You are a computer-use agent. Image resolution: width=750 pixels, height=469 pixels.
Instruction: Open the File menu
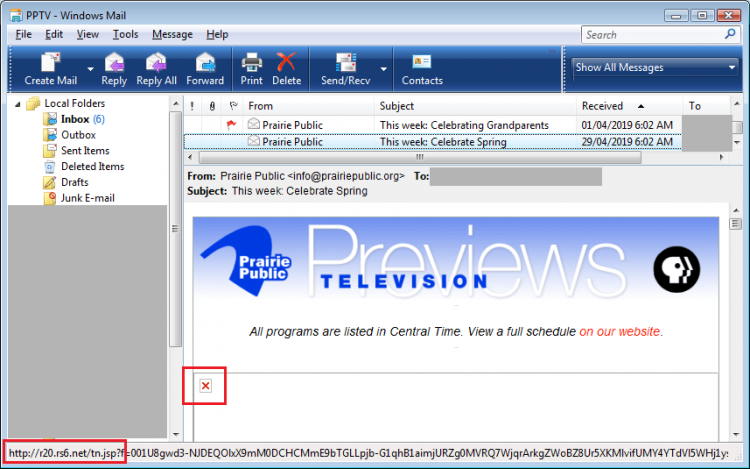[x=23, y=34]
